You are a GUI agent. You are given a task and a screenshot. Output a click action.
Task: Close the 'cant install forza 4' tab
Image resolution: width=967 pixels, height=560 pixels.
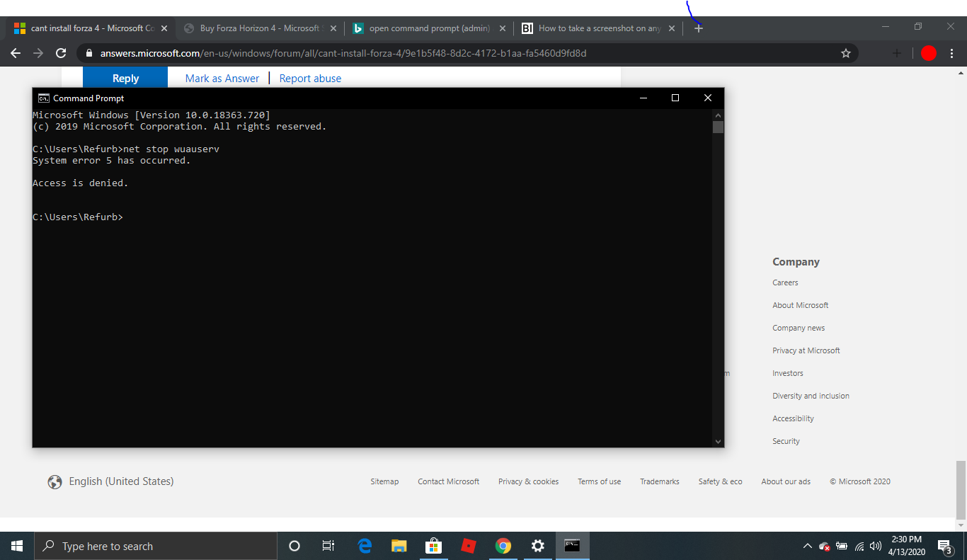click(164, 28)
